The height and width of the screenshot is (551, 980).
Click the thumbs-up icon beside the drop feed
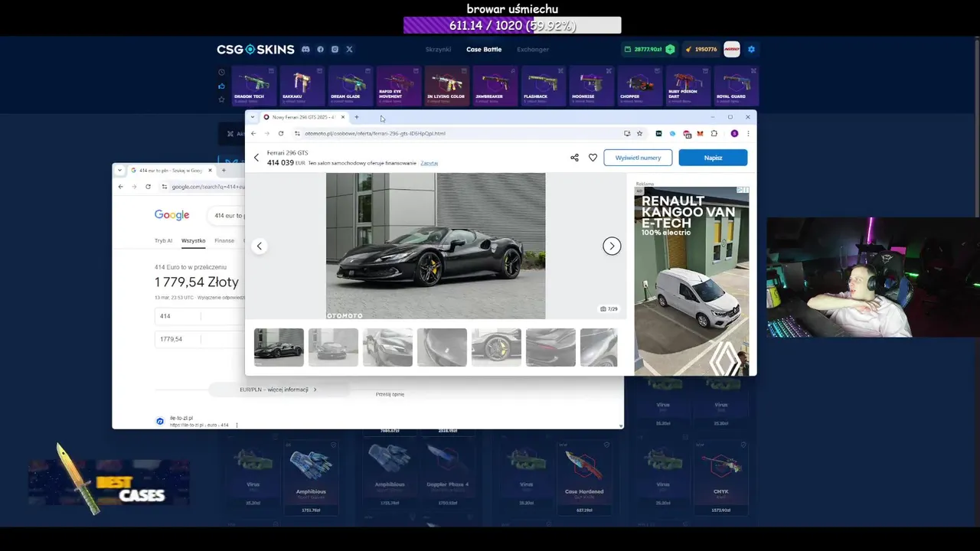[x=222, y=86]
